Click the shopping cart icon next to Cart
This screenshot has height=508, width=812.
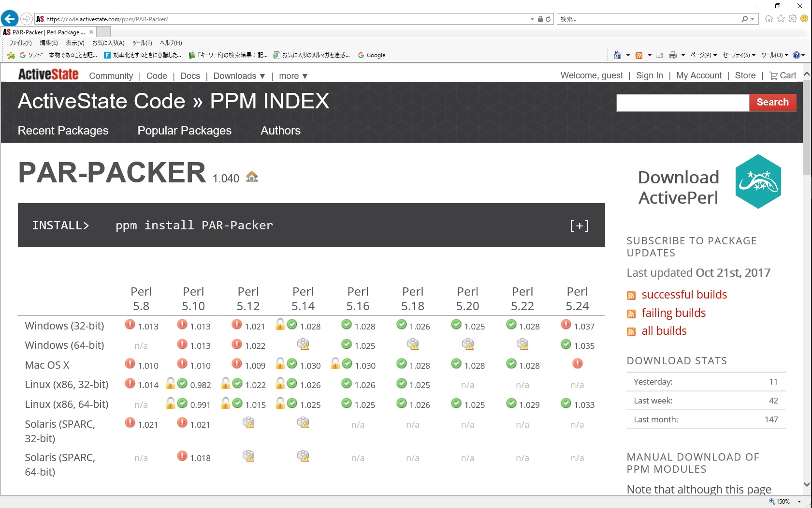click(x=773, y=76)
